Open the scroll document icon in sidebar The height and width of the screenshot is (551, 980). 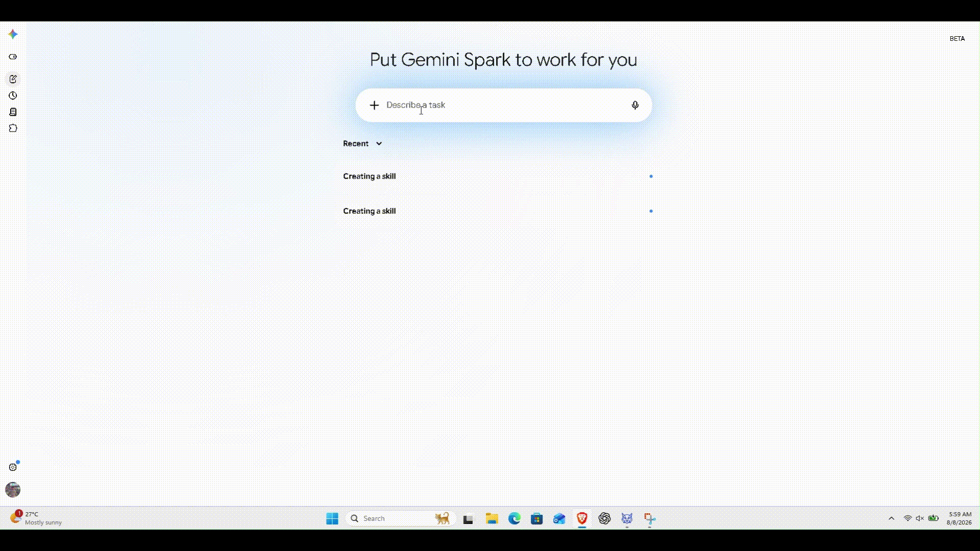pos(13,112)
